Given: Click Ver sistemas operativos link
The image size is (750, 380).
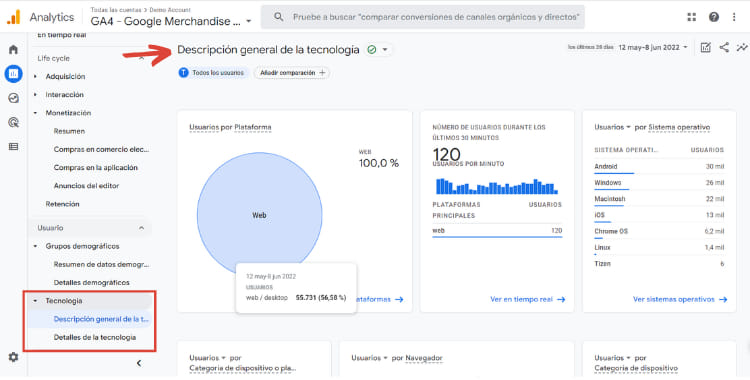Looking at the screenshot, I should click(680, 300).
